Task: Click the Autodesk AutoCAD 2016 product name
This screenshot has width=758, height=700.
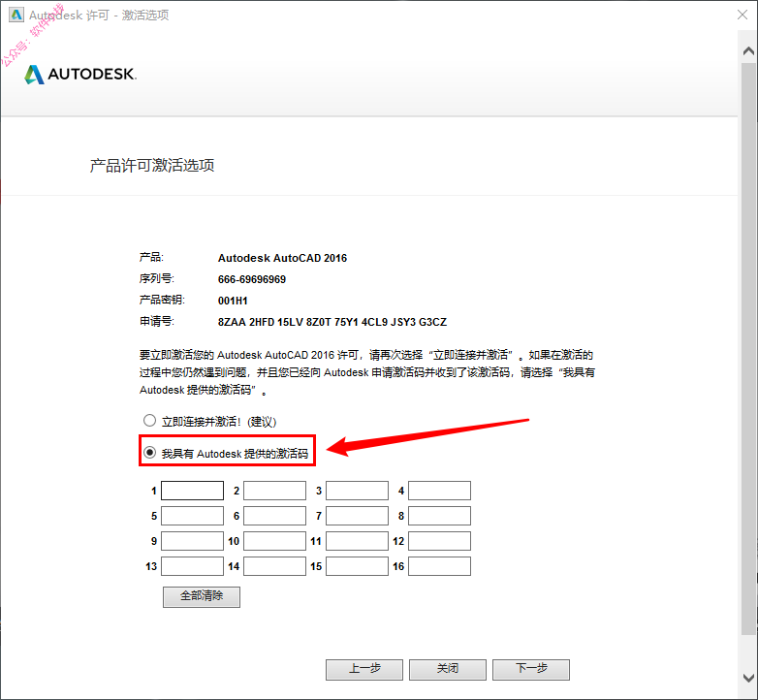Action: (x=282, y=258)
